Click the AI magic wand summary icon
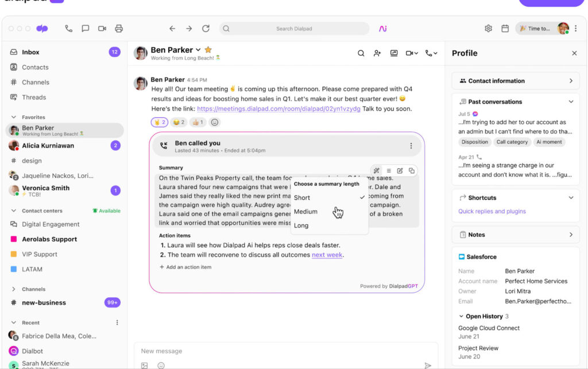This screenshot has height=369, width=588. 377,171
